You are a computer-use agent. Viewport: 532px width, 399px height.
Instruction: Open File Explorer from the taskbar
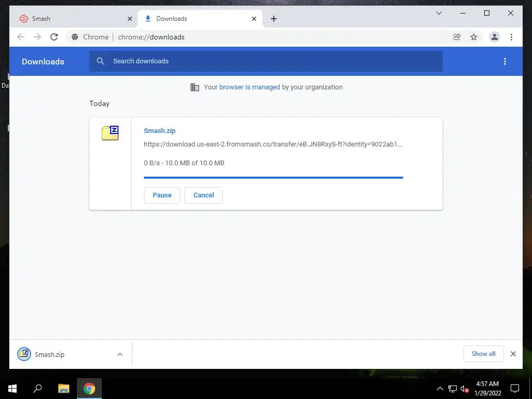63,389
